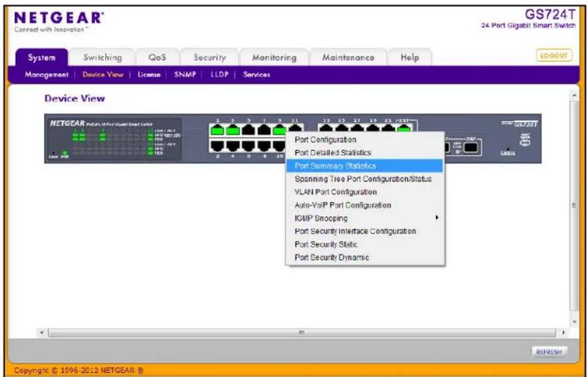Go to Services submenu
Screen dimensions: 588x377
(x=256, y=74)
